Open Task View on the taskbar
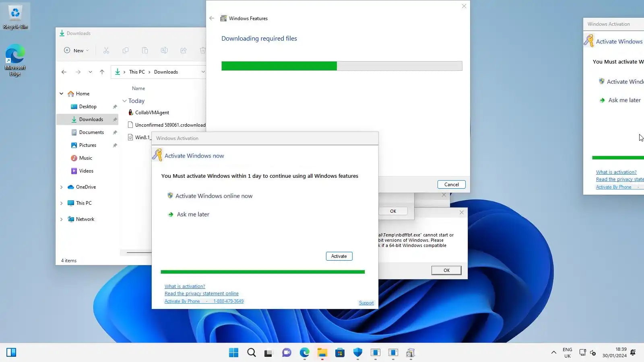Screen dimensions: 644x362 coord(268,353)
